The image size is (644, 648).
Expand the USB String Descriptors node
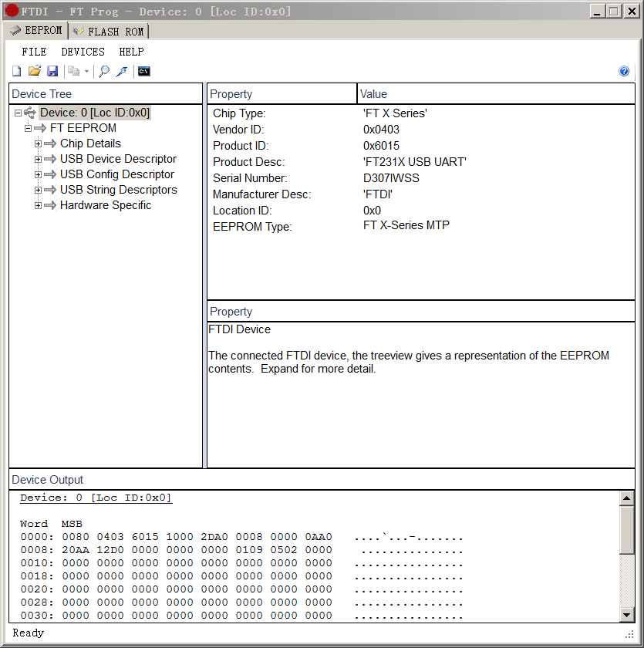coord(38,190)
